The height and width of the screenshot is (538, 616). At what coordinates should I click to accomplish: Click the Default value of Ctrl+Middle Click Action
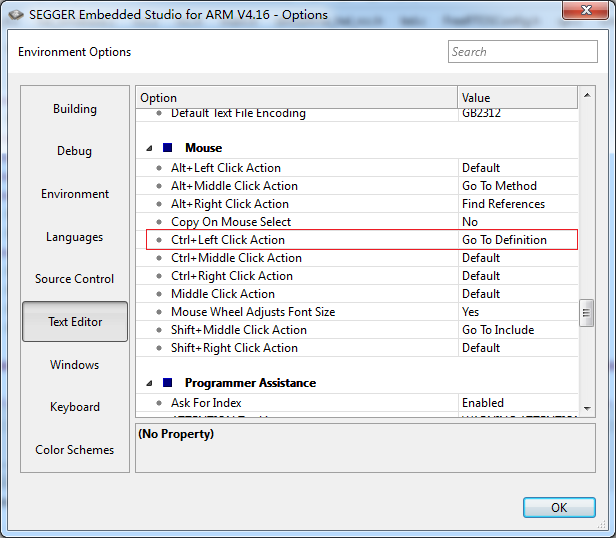point(481,258)
